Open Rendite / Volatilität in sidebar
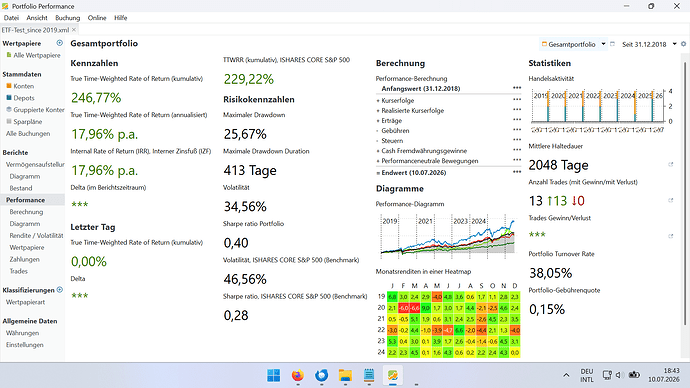The width and height of the screenshot is (690, 388). (x=37, y=235)
